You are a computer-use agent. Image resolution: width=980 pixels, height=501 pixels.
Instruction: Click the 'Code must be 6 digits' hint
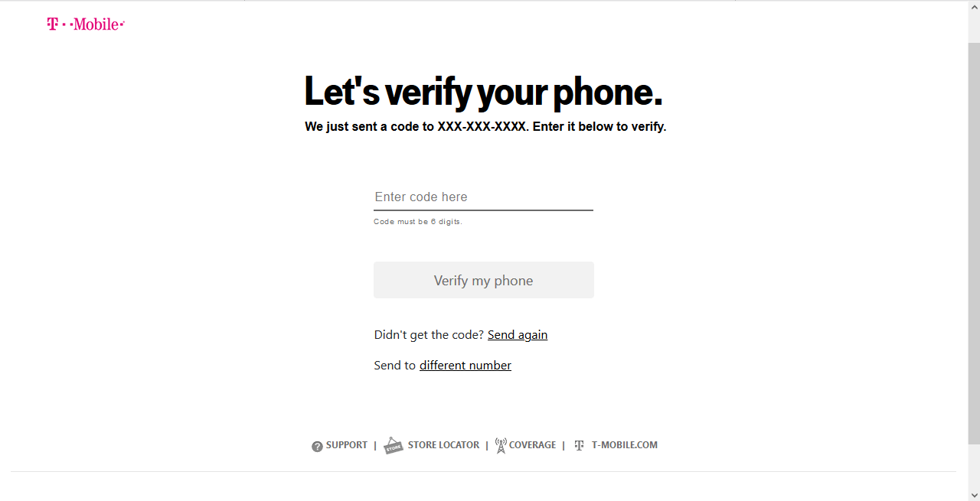point(418,222)
